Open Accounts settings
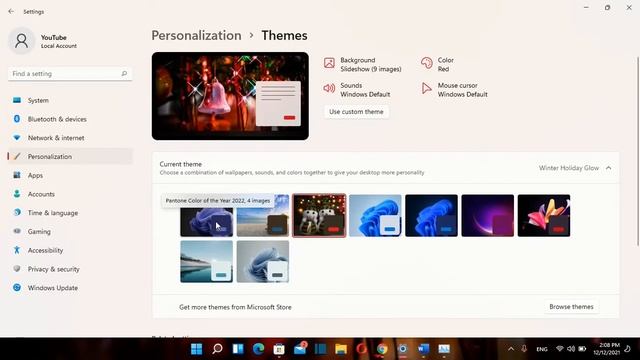The width and height of the screenshot is (640, 360). tap(70, 194)
